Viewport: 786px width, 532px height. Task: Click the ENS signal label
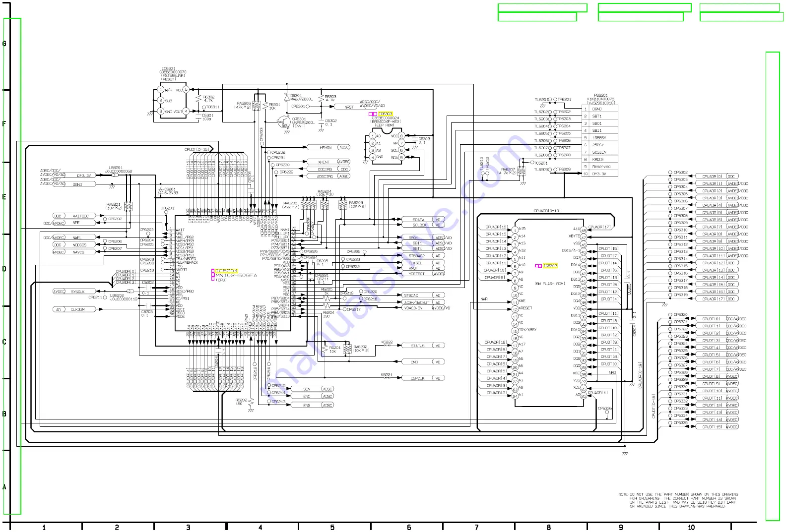[x=307, y=405]
